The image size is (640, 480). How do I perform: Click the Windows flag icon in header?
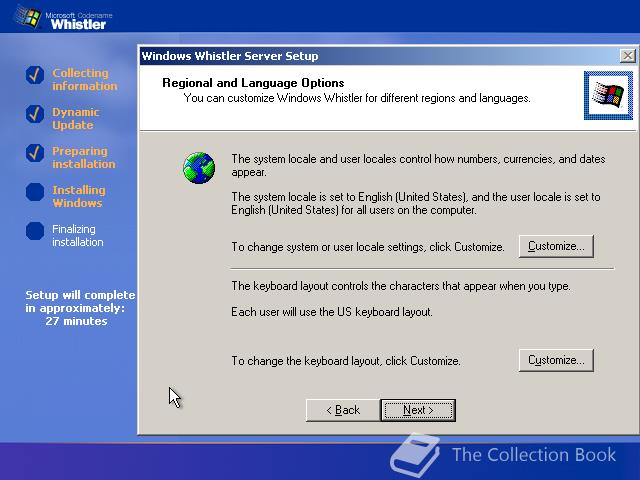click(x=608, y=96)
